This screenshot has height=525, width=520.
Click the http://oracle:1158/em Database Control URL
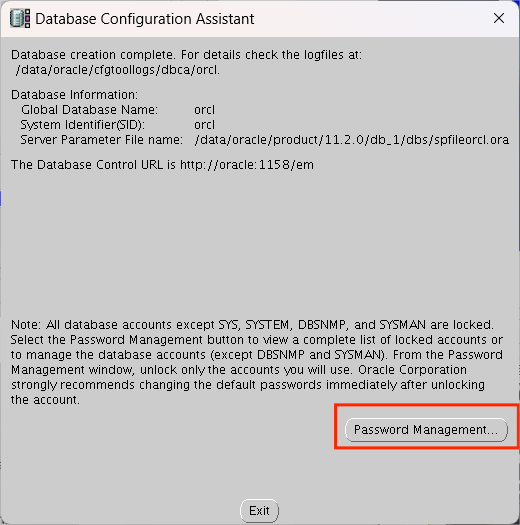(x=247, y=165)
